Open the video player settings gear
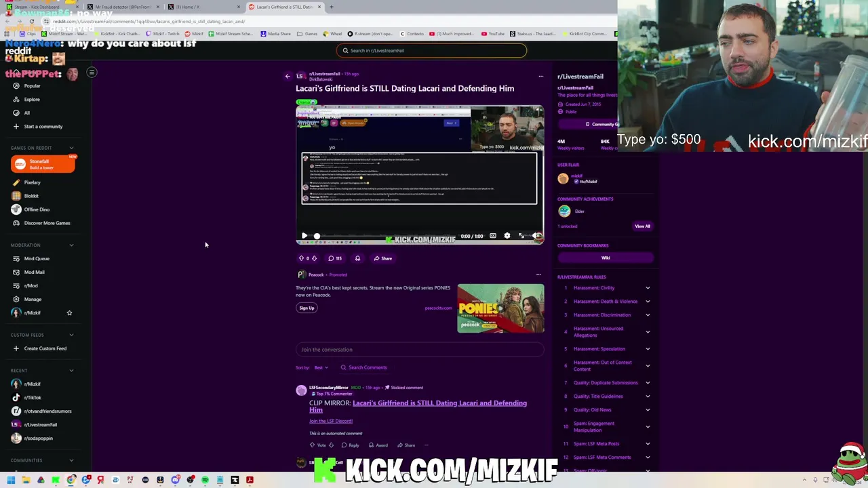868x488 pixels. (x=507, y=236)
